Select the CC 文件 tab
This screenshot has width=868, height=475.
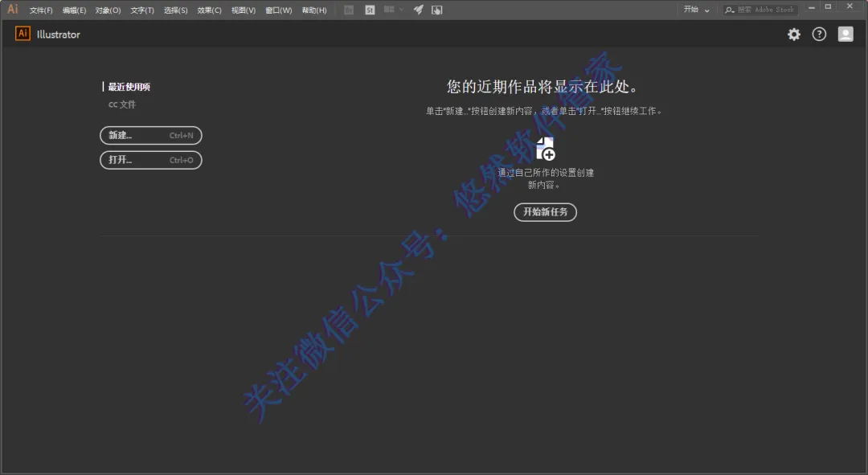(122, 104)
